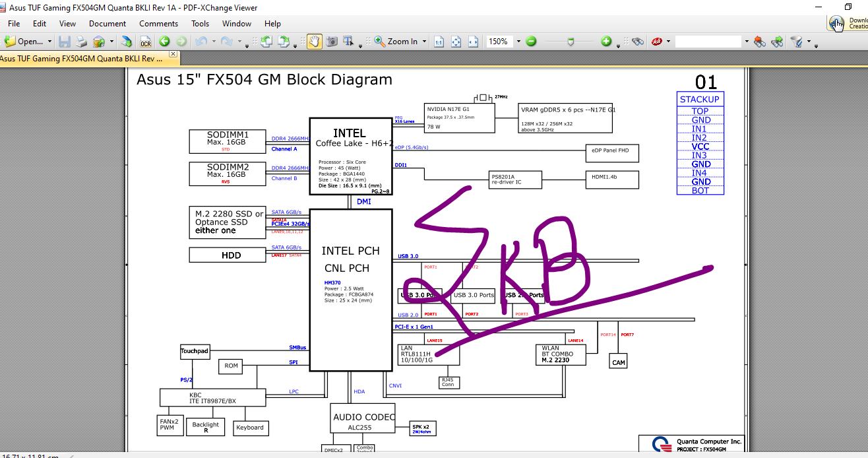
Task: Click the Download Creation banner button
Action: (848, 23)
